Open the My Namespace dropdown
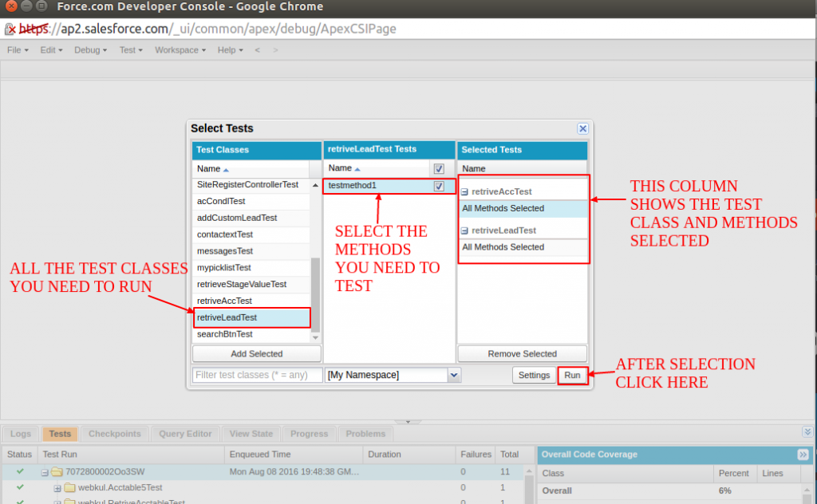 pos(454,375)
